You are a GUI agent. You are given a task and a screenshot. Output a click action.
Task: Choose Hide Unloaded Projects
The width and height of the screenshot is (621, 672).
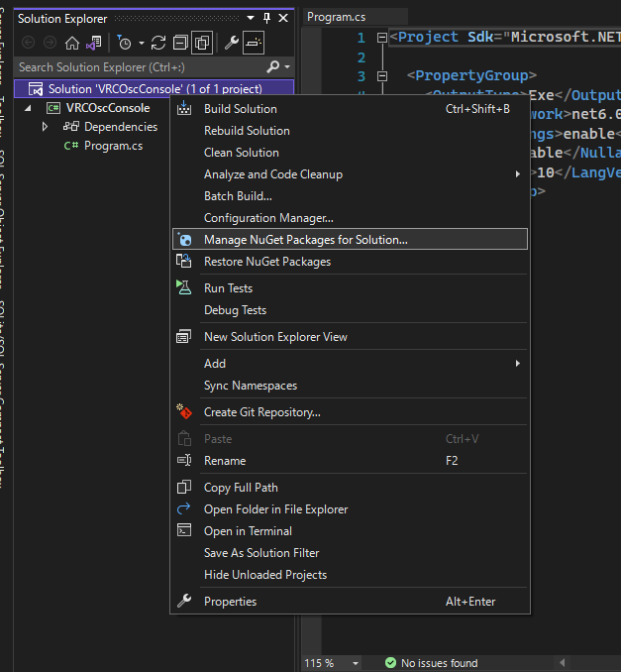tap(265, 575)
